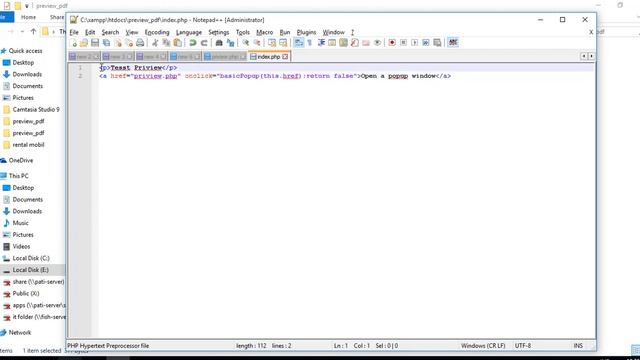Click UTF-8 encoding in status bar

522,346
